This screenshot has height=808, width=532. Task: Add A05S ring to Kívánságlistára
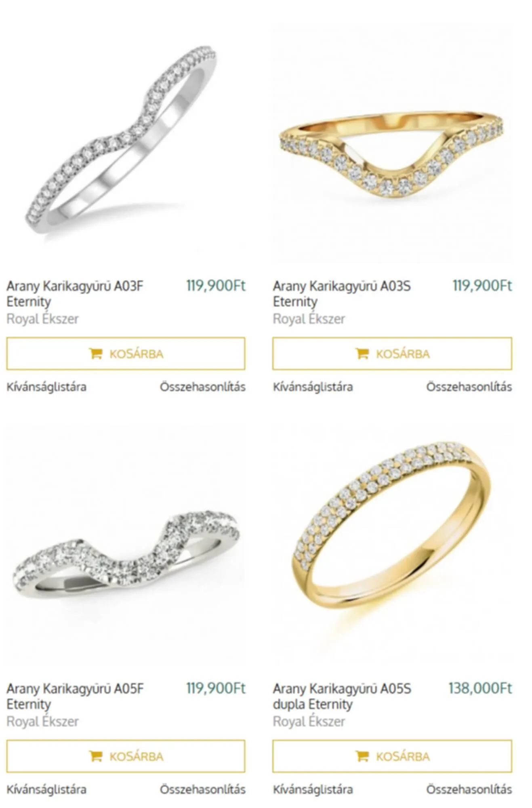click(x=313, y=789)
